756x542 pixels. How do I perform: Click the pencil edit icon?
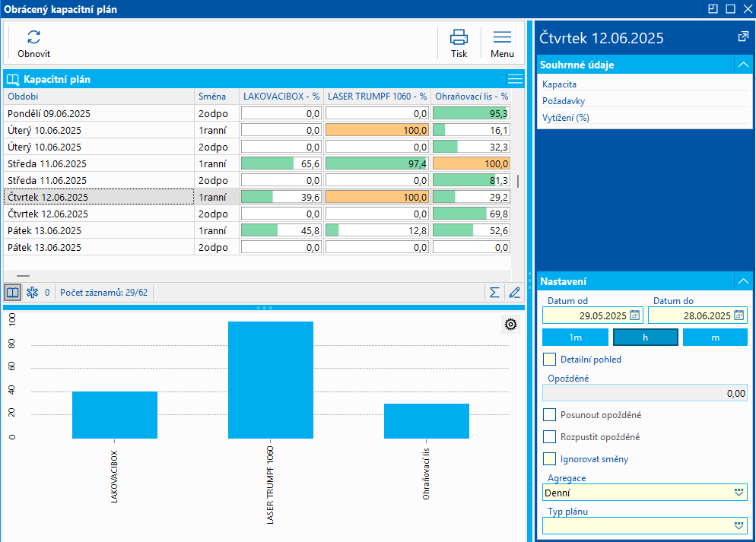coord(514,293)
